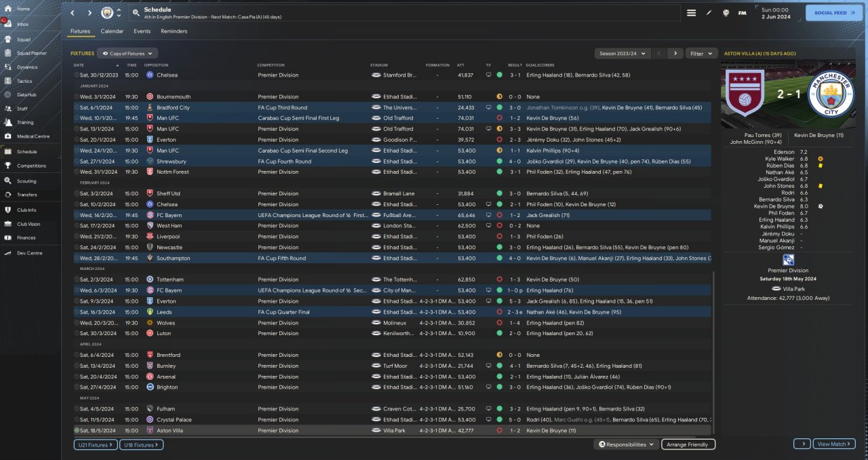Screen dimensions: 868x460
Task: Switch to the Events tab
Action: 142,31
